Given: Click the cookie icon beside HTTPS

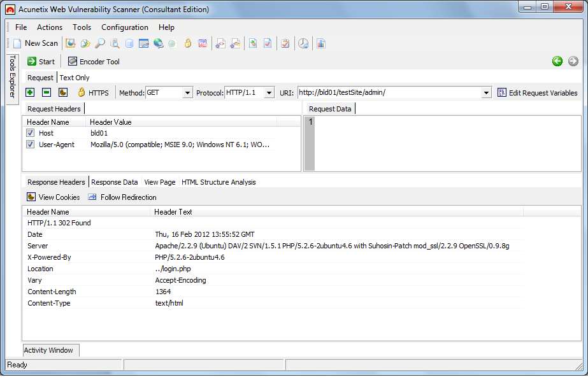Looking at the screenshot, I should (63, 92).
